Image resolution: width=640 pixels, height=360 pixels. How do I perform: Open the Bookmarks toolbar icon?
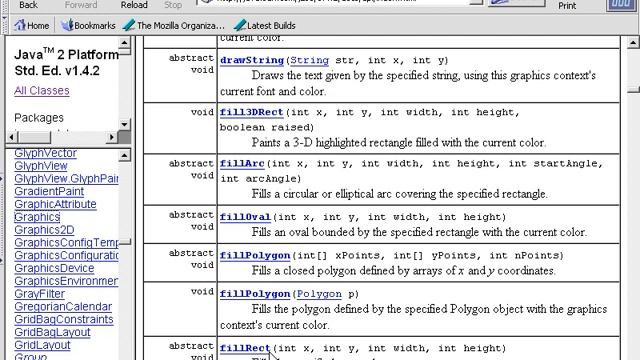pyautogui.click(x=88, y=25)
